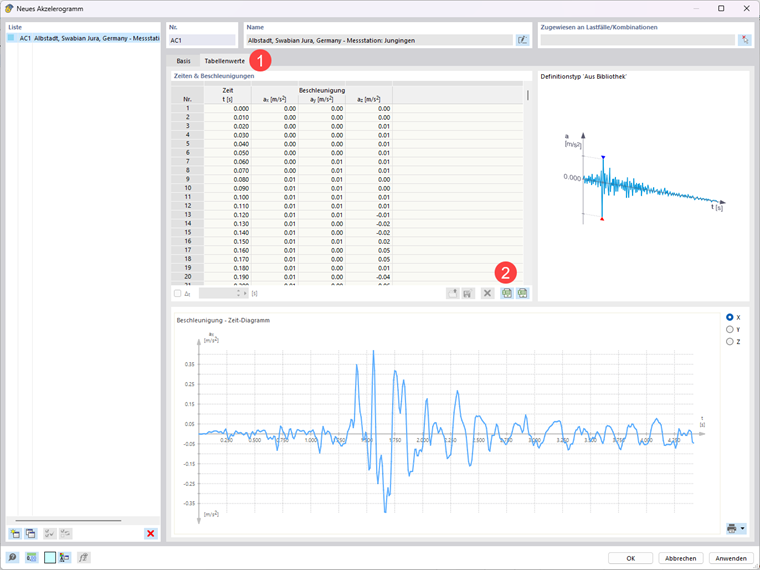Click the az value 0.05 in row 17
Screen dimensions: 760x570
(x=368, y=251)
